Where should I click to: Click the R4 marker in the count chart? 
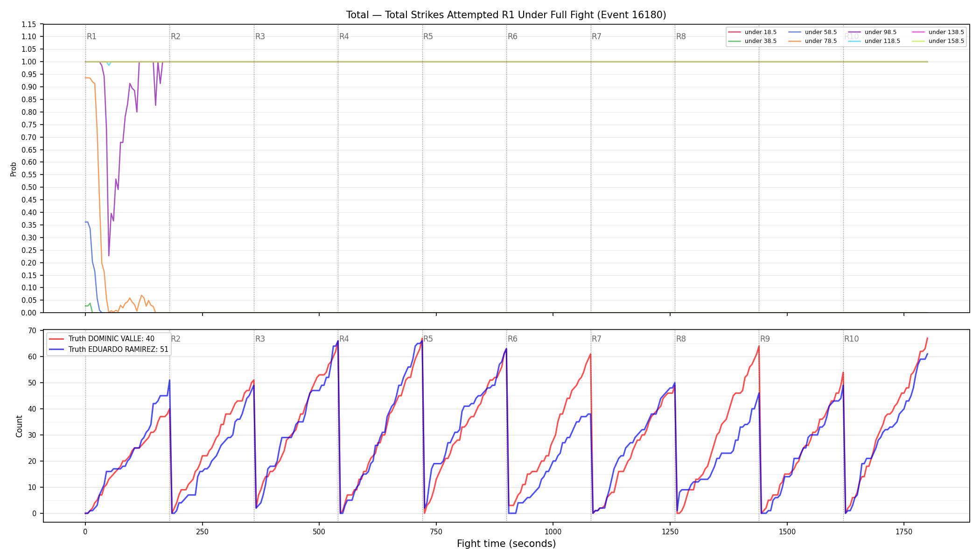pos(344,339)
